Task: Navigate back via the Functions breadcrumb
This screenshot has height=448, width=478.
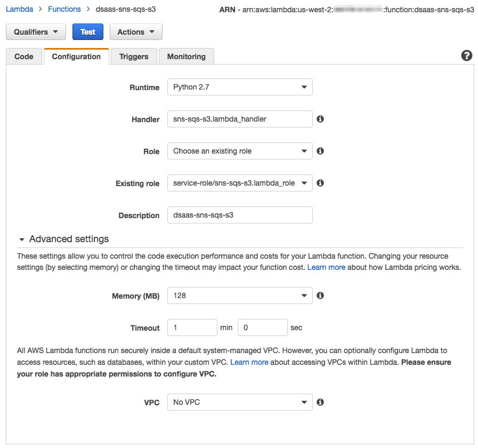Action: [64, 9]
